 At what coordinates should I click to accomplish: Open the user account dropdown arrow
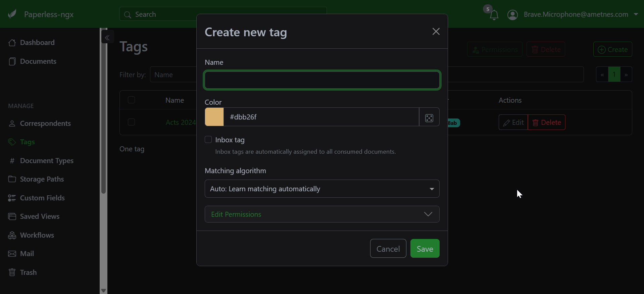[636, 14]
